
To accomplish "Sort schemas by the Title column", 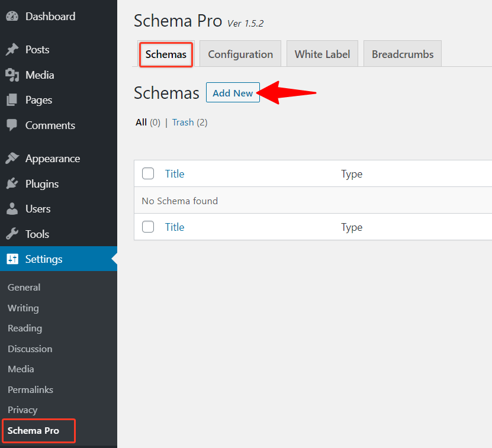I will click(174, 173).
